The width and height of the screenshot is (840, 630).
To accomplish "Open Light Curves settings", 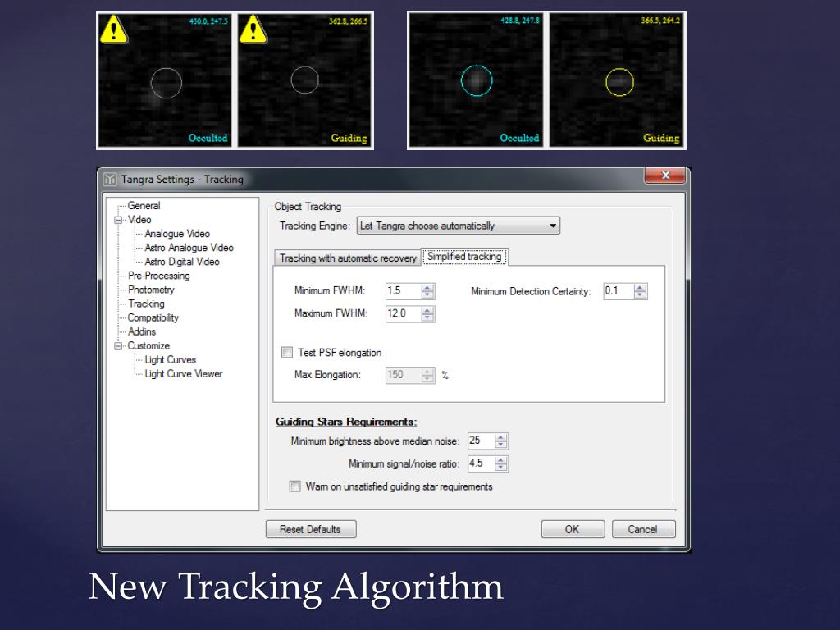I will click(170, 360).
